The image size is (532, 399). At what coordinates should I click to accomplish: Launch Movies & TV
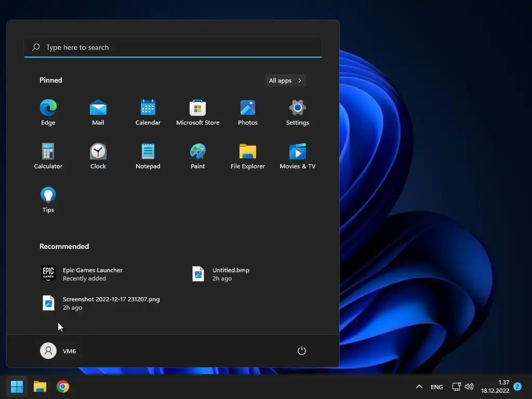pyautogui.click(x=298, y=156)
